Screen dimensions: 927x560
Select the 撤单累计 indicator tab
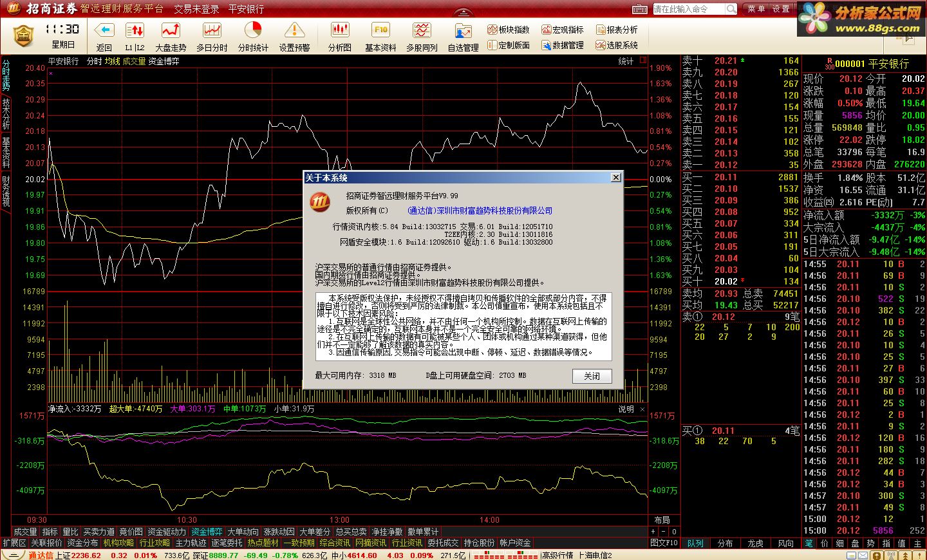coord(423,532)
